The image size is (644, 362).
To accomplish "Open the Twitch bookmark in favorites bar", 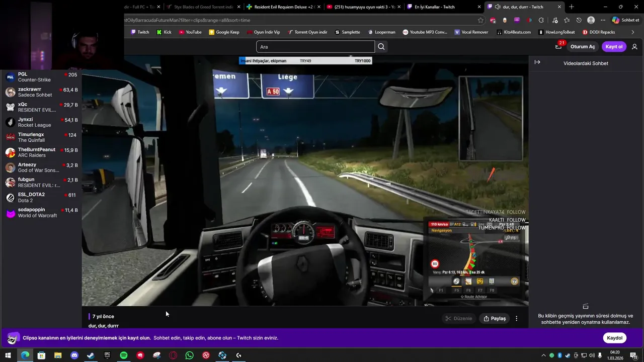I will (x=140, y=32).
